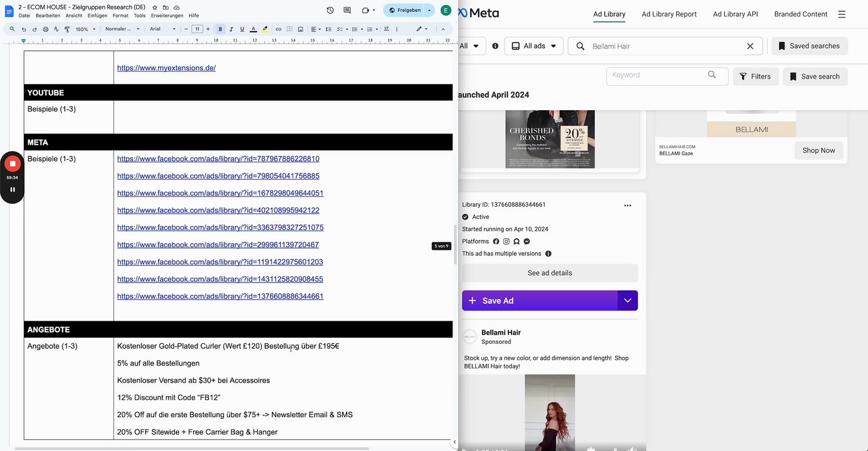The width and height of the screenshot is (868, 451).
Task: Toggle italic formatting
Action: pos(231,29)
